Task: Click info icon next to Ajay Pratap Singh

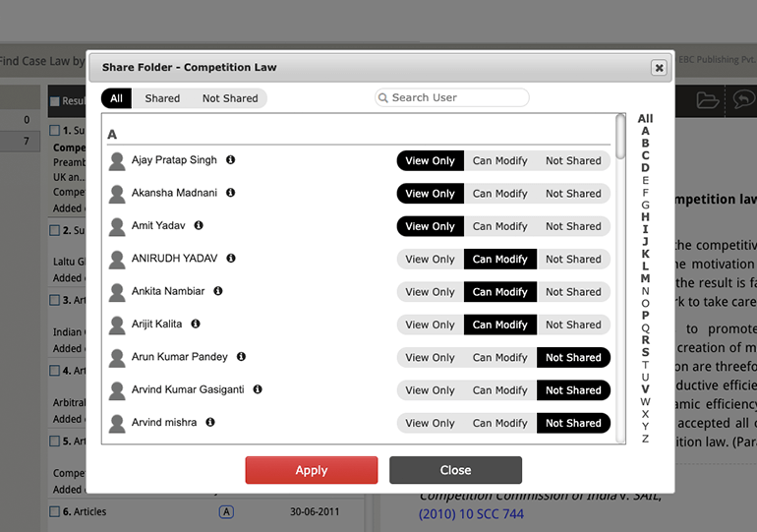Action: [230, 159]
